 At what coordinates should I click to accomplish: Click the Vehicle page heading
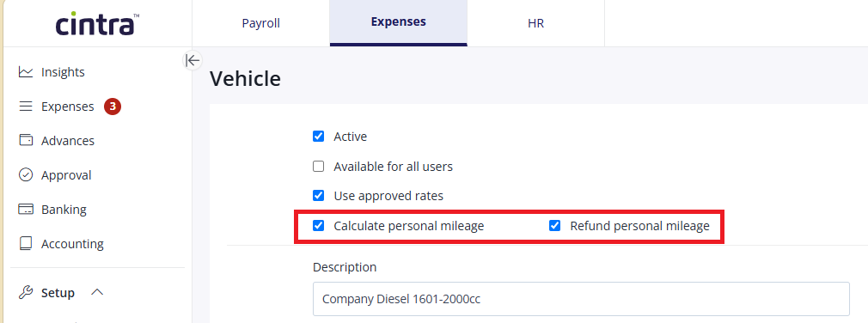tap(245, 78)
